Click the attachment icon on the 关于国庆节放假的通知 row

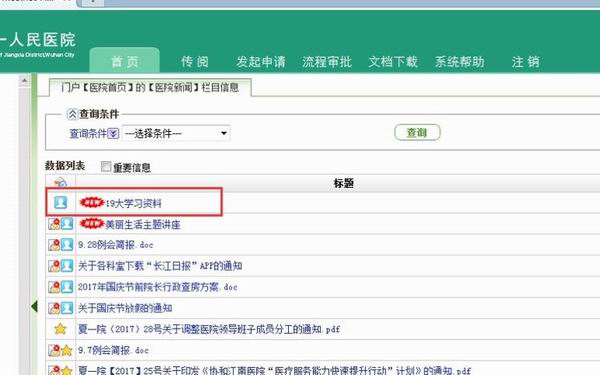(x=54, y=308)
